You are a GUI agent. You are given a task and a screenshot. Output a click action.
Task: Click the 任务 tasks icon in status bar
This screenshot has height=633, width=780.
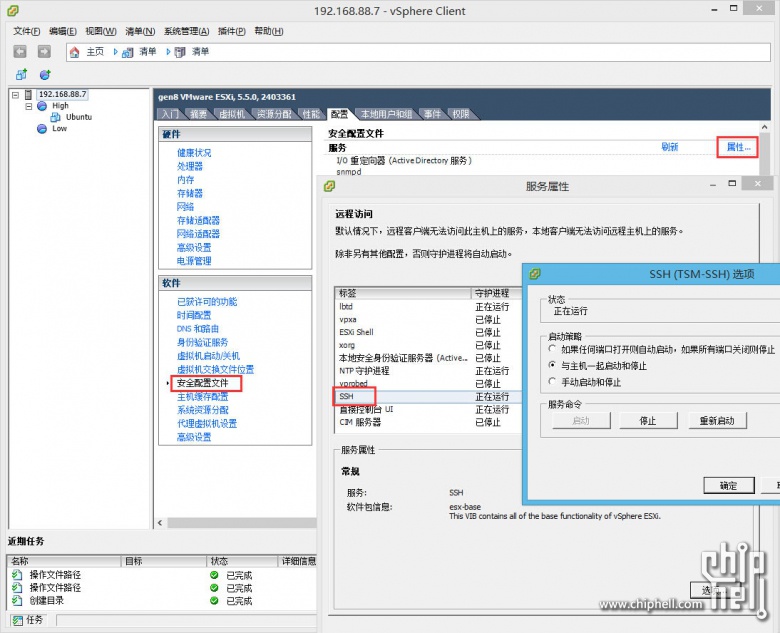click(x=16, y=620)
